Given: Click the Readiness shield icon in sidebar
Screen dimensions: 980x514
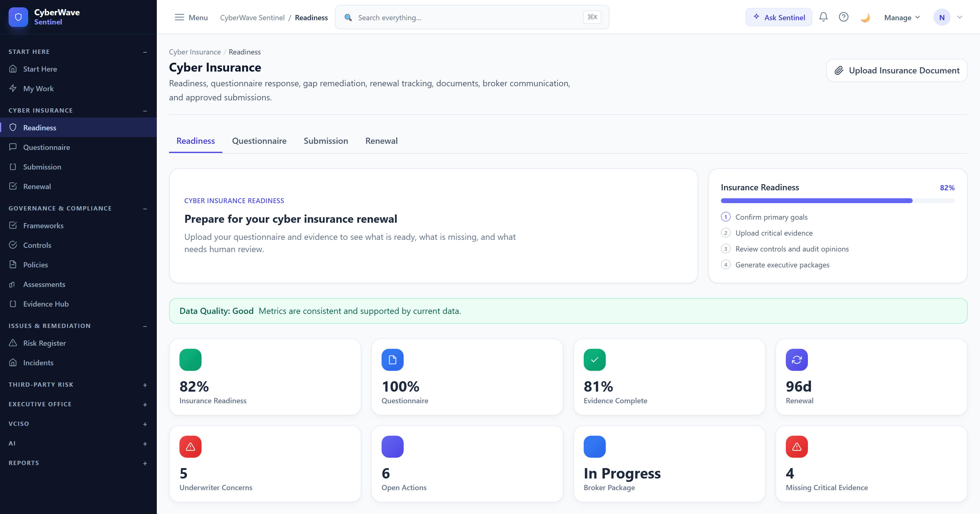Looking at the screenshot, I should (13, 127).
